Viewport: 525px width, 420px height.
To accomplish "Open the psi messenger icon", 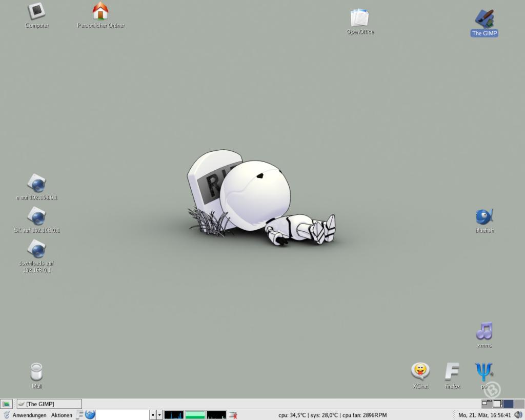I will (483, 371).
